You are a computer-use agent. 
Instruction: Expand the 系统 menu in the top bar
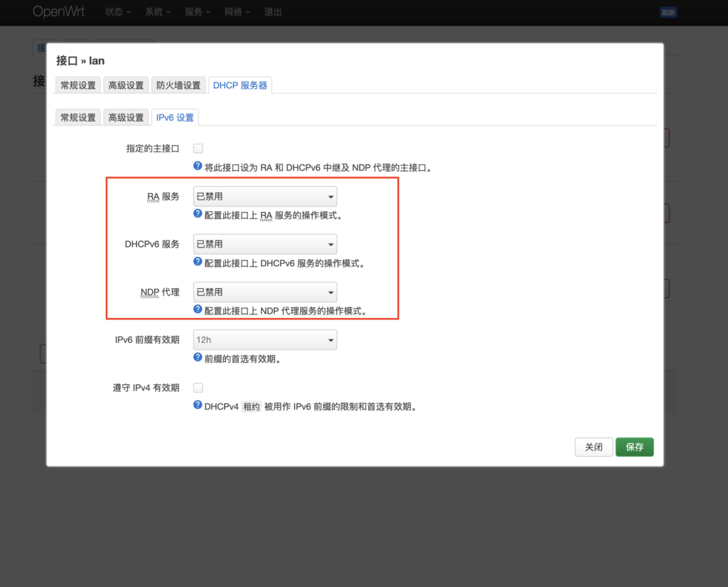click(158, 12)
